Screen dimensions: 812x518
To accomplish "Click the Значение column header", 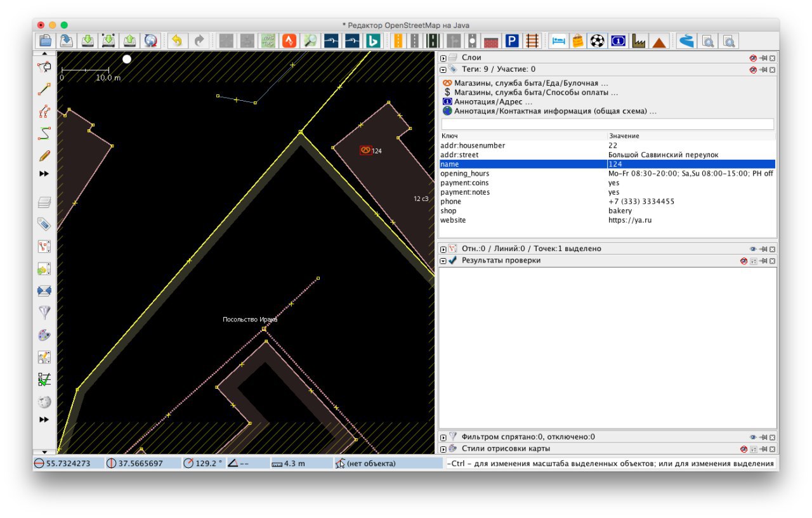I will coord(691,136).
